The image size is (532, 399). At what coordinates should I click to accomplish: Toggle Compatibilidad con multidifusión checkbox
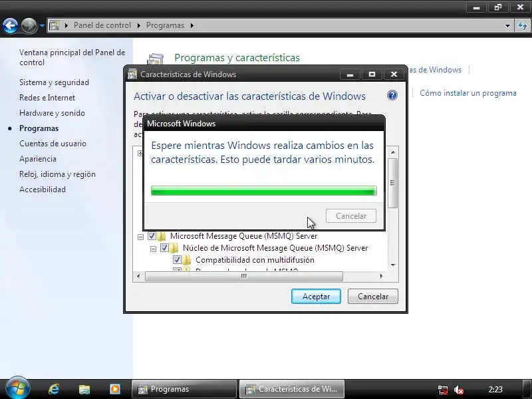coord(177,260)
